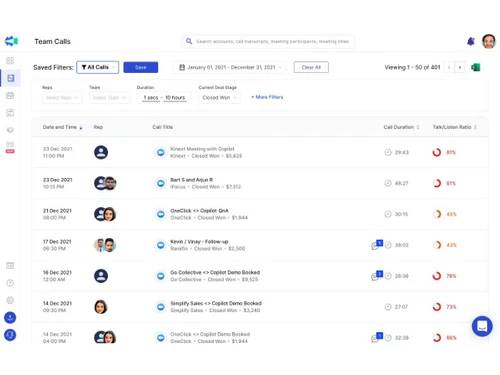Click the blue Save button
The image size is (500, 375).
(141, 67)
